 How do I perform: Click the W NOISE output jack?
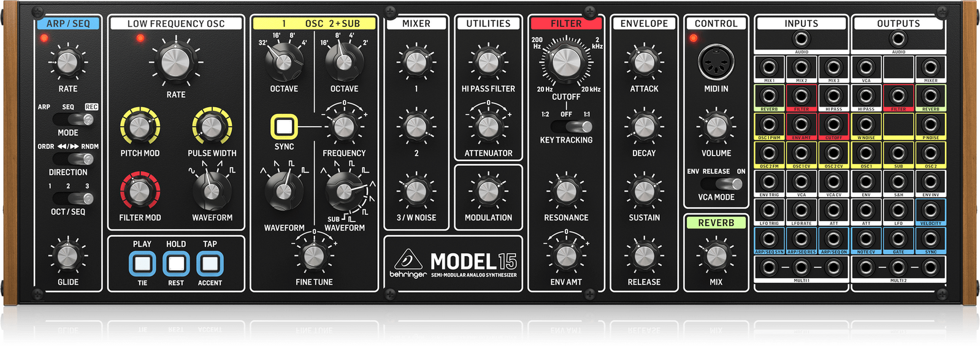[x=866, y=124]
